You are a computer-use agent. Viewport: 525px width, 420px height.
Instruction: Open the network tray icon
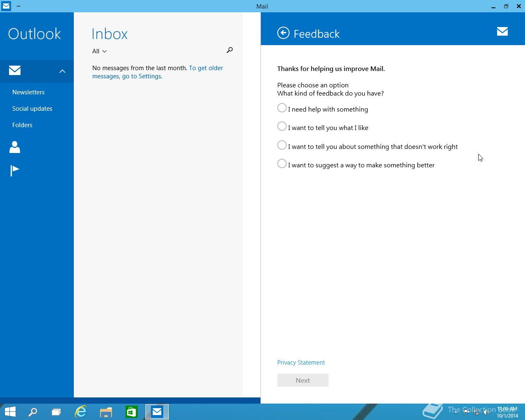(x=477, y=412)
